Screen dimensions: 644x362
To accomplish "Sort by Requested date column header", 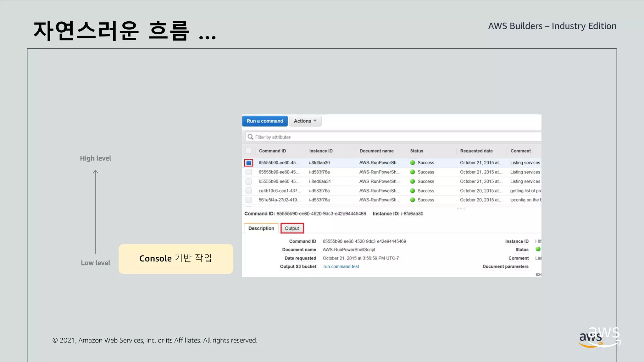I will pyautogui.click(x=476, y=151).
